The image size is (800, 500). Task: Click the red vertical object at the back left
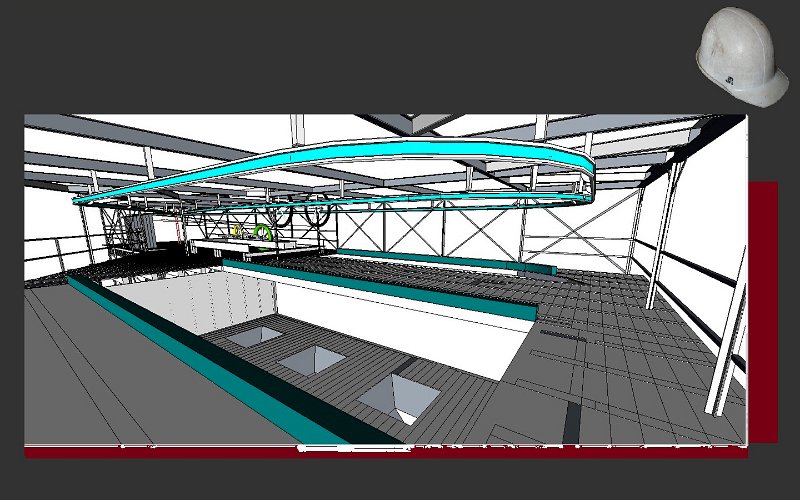click(180, 231)
